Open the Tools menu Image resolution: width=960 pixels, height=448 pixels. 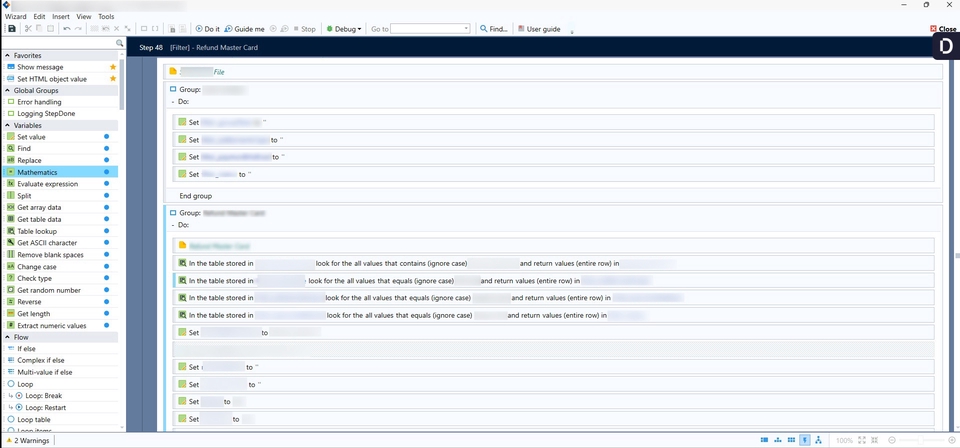[x=106, y=17]
